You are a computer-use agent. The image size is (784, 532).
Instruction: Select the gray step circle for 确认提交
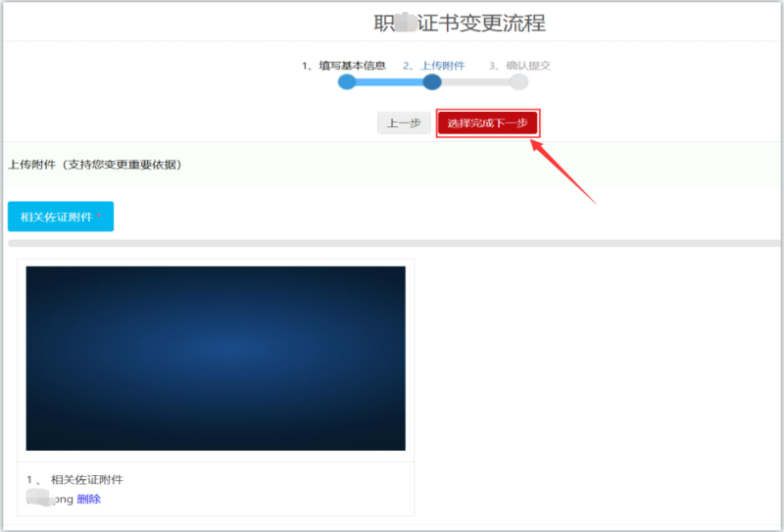(519, 81)
